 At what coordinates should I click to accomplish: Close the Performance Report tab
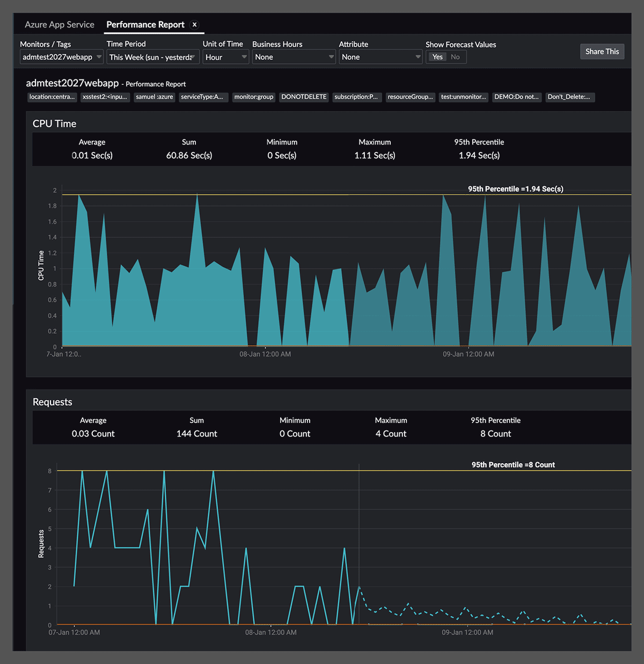click(194, 24)
